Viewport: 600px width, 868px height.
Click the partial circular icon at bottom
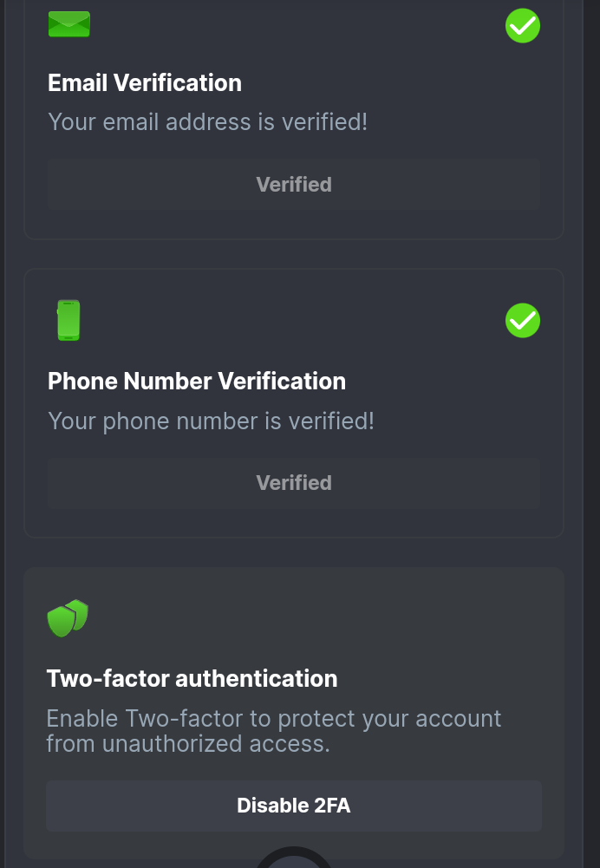point(294,858)
